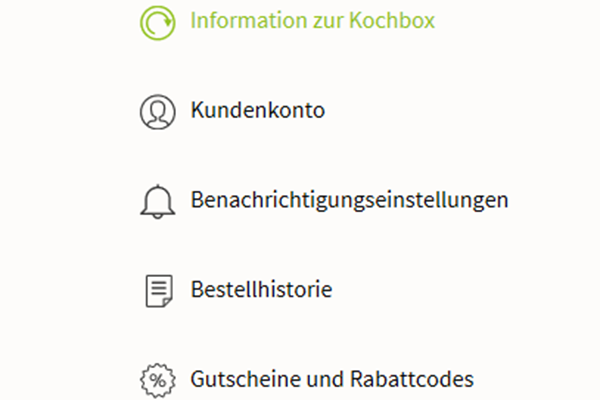Select the discount percent seal symbol

click(158, 380)
